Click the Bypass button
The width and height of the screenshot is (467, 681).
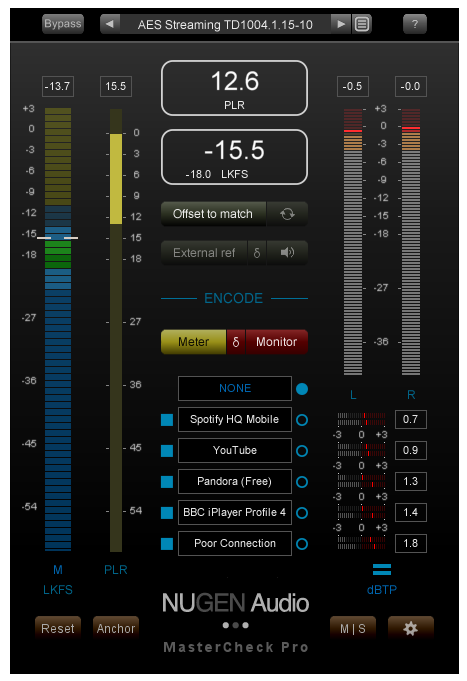(63, 24)
